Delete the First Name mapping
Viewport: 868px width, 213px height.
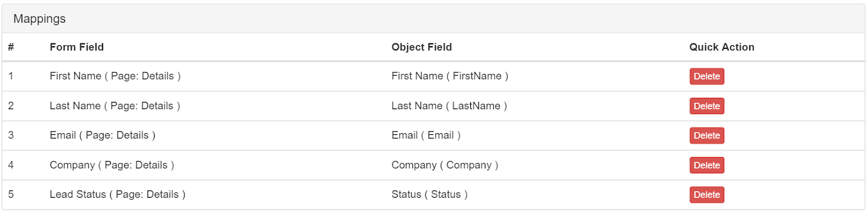[x=707, y=77]
